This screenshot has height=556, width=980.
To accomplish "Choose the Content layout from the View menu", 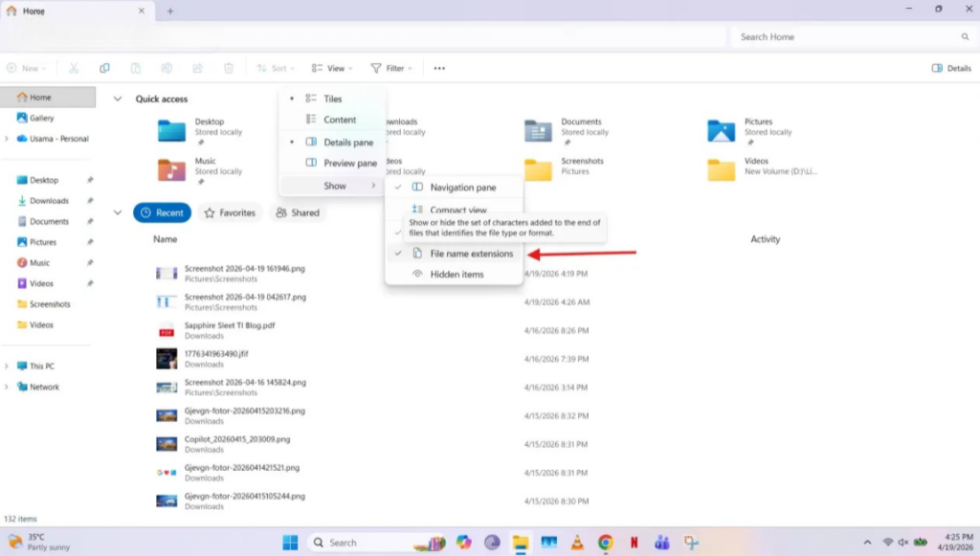I will pos(332,120).
